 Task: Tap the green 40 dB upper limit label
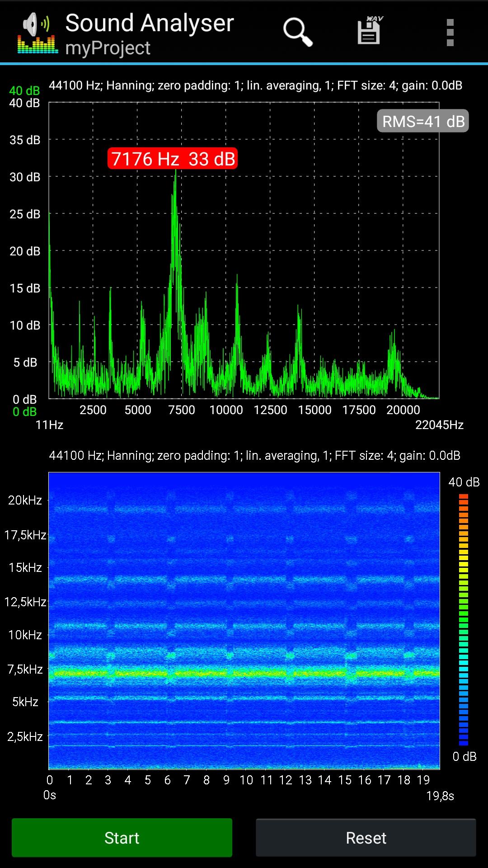pos(24,90)
